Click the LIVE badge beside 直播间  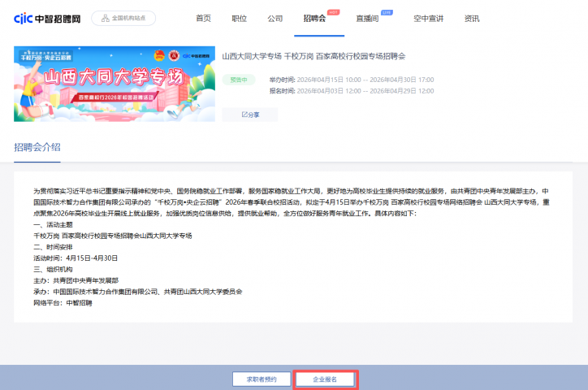[x=387, y=12]
